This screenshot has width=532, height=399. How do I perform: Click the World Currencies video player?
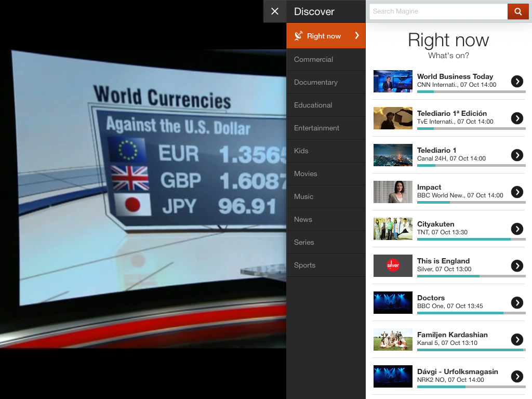143,199
